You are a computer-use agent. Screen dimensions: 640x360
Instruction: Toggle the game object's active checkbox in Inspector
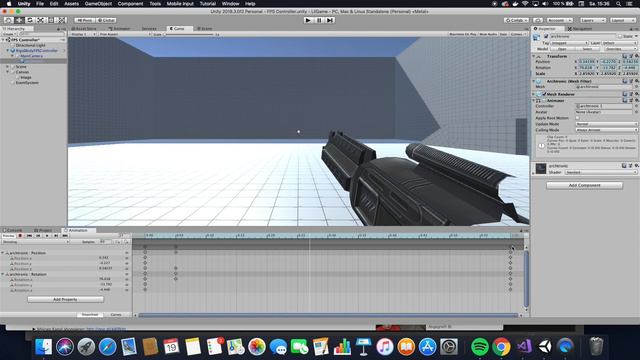(546, 36)
